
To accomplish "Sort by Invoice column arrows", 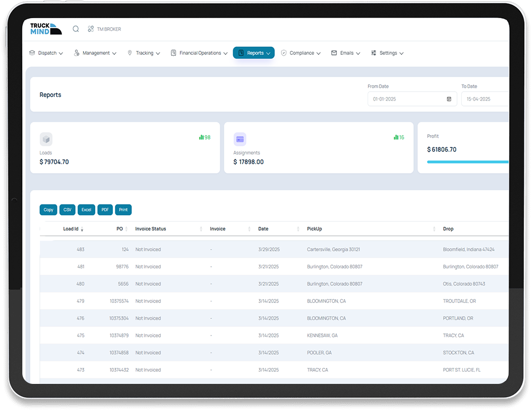I will [250, 229].
